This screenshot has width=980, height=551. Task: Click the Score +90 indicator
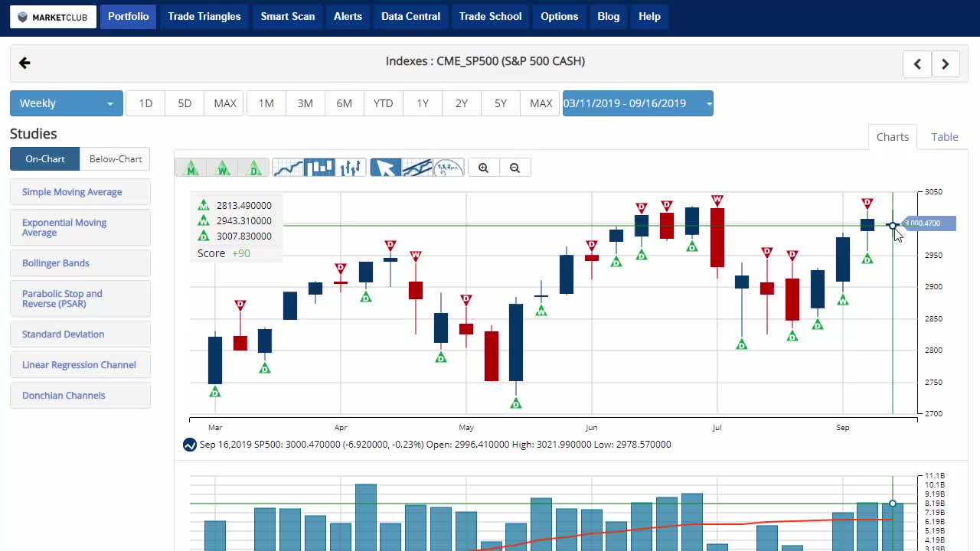224,253
